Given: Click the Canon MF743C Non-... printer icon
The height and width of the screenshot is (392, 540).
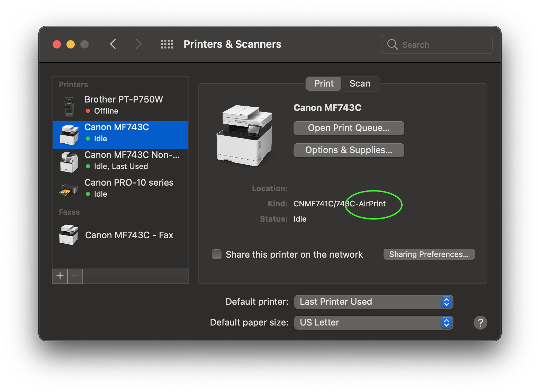Looking at the screenshot, I should click(69, 162).
